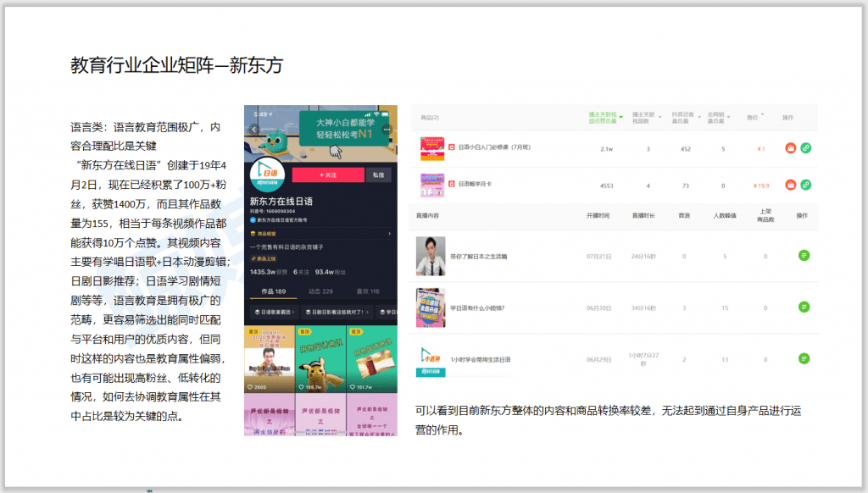Tap the back arrow on the phone profile
This screenshot has height=493, width=868.
tap(253, 130)
